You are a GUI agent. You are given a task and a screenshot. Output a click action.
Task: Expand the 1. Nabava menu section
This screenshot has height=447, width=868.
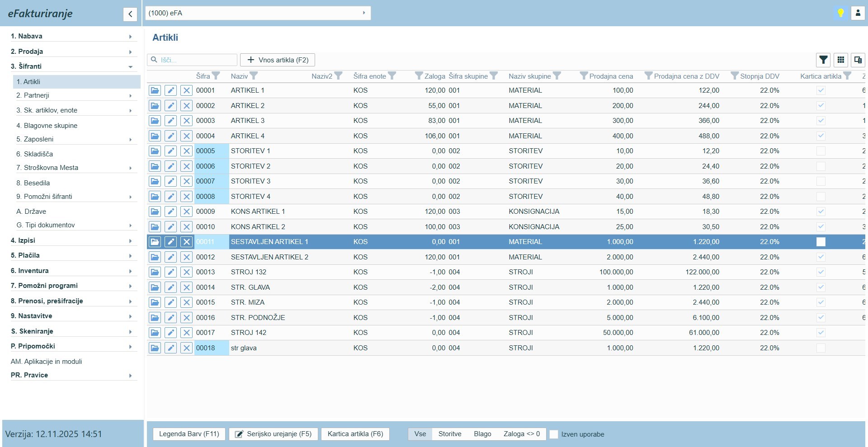[x=72, y=36]
